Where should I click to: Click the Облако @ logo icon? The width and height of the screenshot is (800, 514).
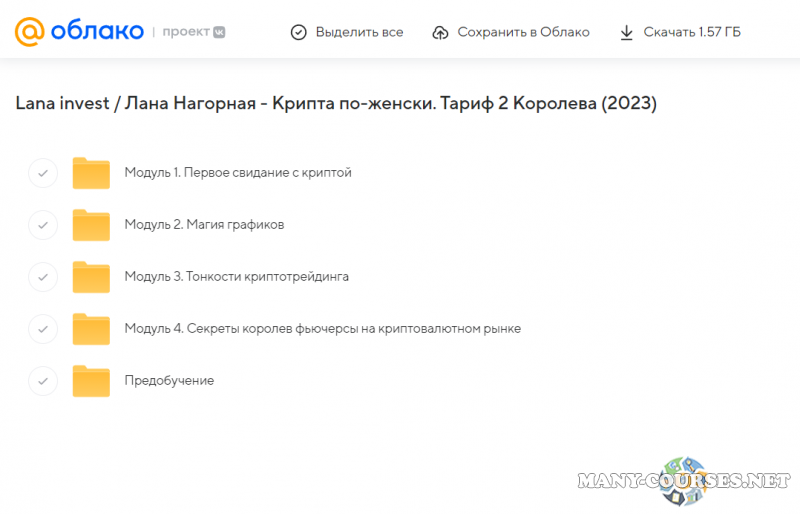click(30, 32)
